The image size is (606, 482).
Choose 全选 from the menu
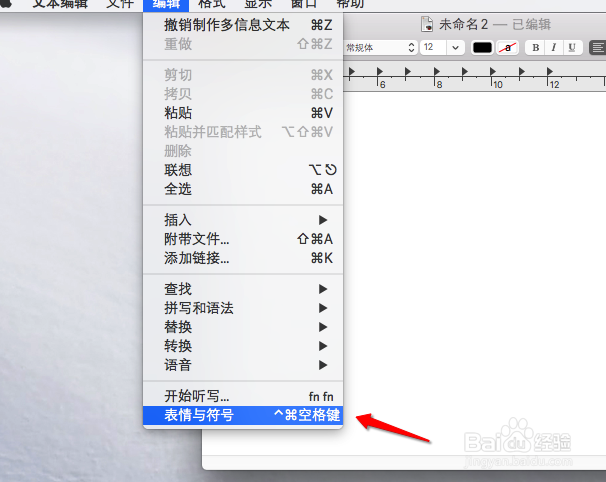coord(243,189)
